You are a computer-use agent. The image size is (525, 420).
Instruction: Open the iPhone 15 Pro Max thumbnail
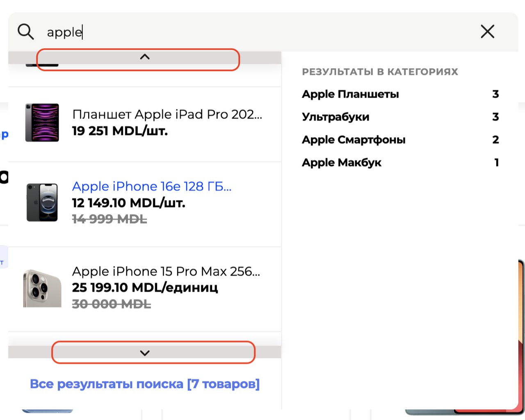(42, 288)
